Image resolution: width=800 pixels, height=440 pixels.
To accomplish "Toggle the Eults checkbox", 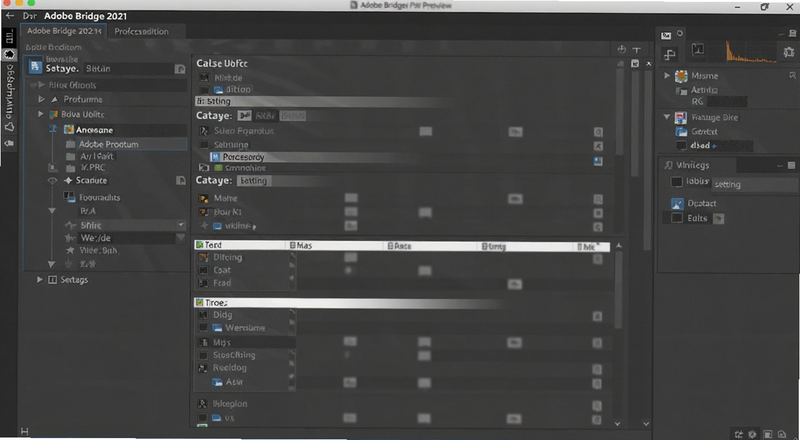I will coord(677,218).
